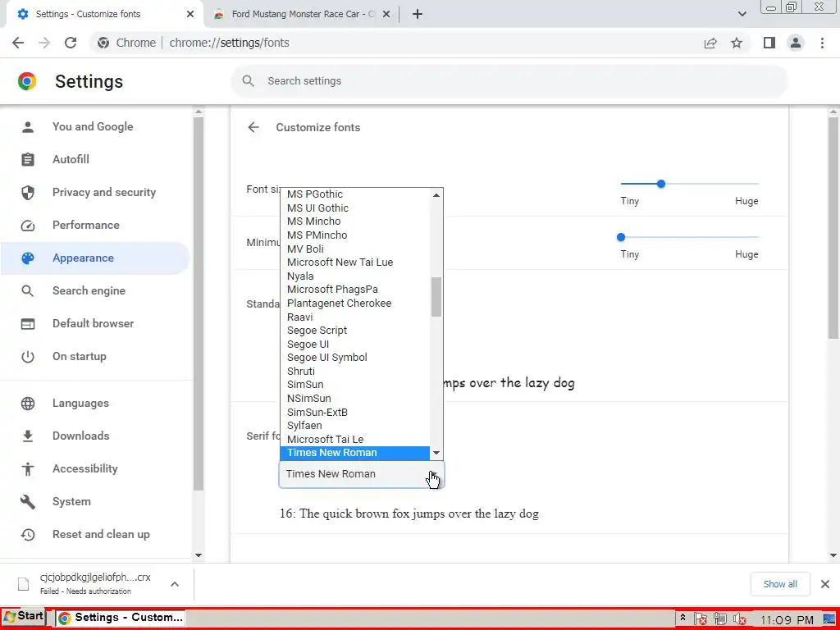
Task: Select Segoe Script font
Action: pyautogui.click(x=355, y=331)
